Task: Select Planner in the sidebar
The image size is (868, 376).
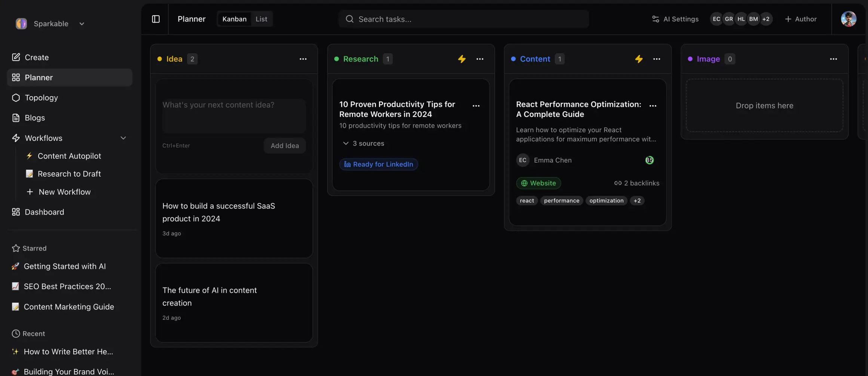Action: pyautogui.click(x=70, y=78)
